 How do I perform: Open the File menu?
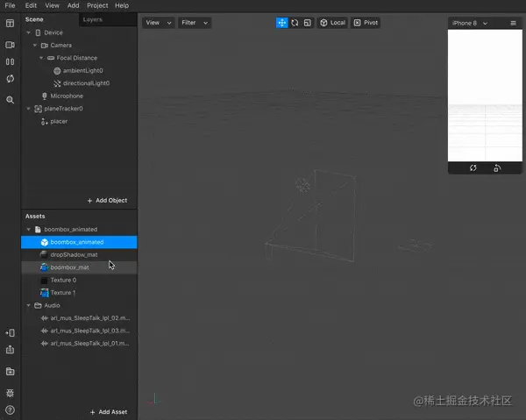pyautogui.click(x=10, y=6)
